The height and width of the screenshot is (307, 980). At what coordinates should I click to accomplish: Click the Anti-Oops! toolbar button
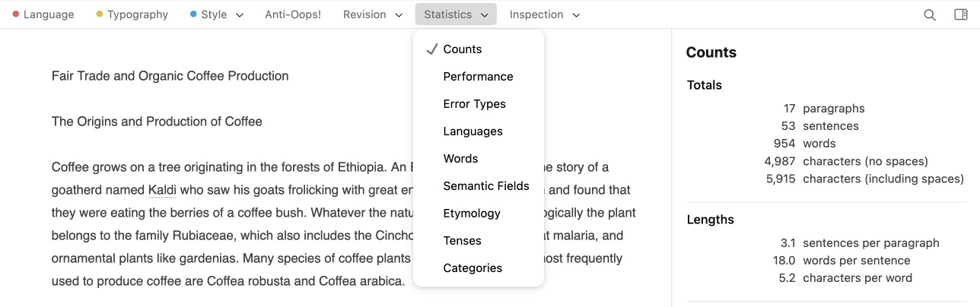[x=293, y=14]
